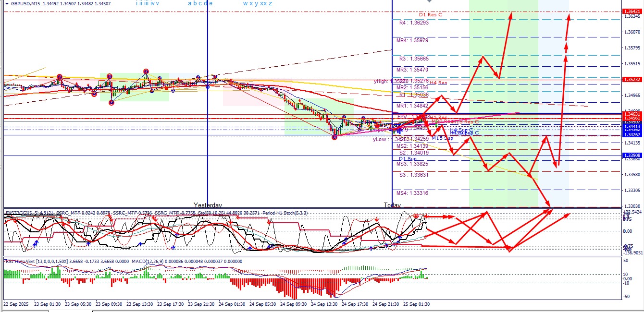
Task: Select the 'i ii iii iv v' wave label
Action: (148, 3)
